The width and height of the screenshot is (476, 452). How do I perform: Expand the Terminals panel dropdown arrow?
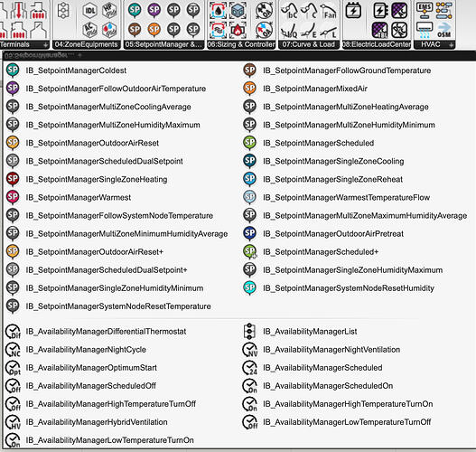[46, 45]
